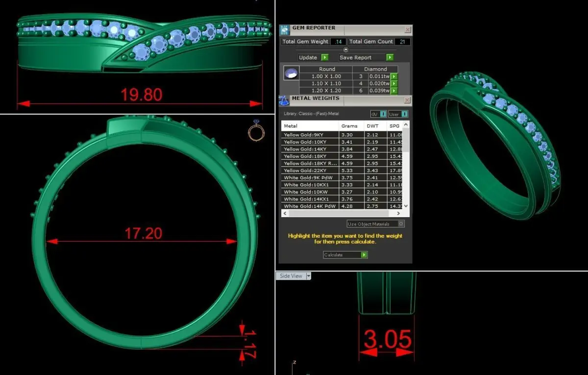Collapse the gem report section arrow
The image size is (588, 375).
coord(345,50)
